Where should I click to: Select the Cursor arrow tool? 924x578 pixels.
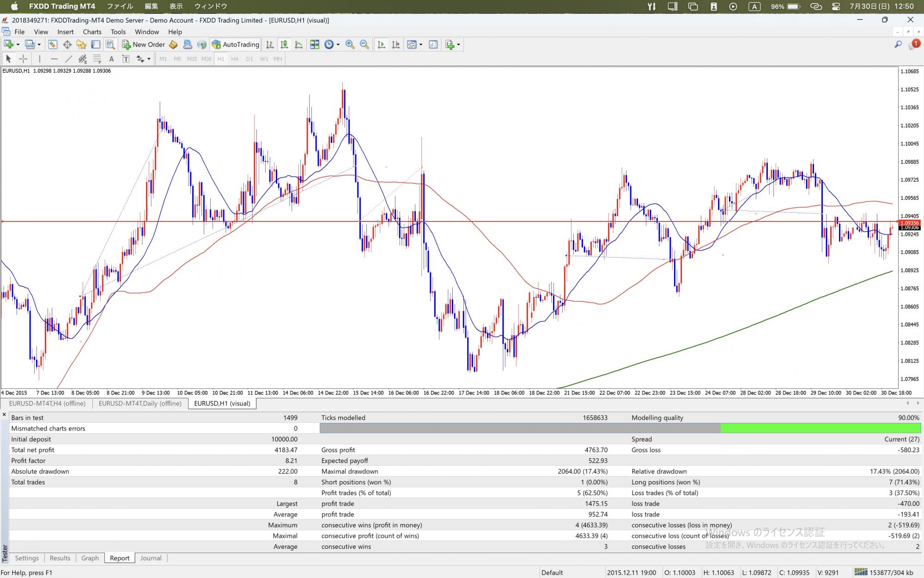[x=8, y=59]
